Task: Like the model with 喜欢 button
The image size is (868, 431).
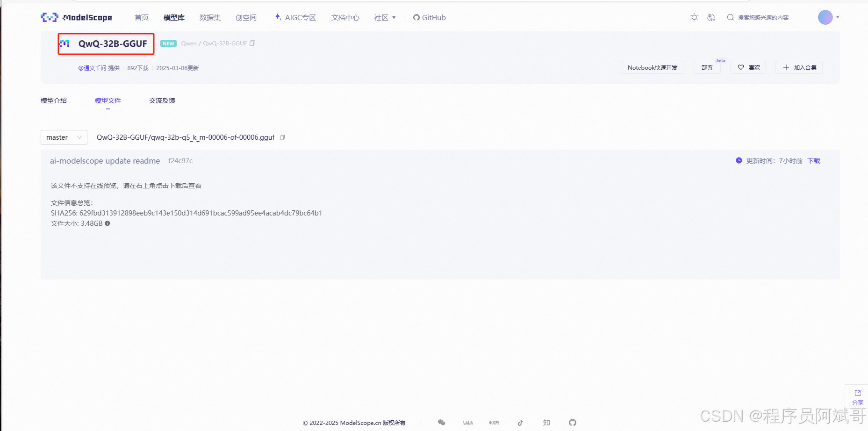Action: [748, 67]
